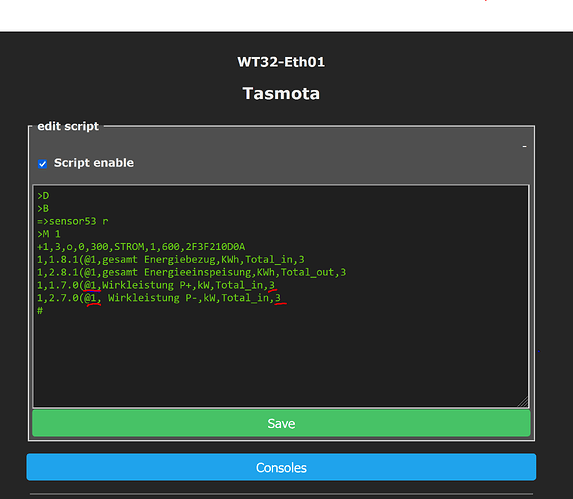Click the hex string 2F3F210D0A
Viewport: 573px width, 499px height.
pos(215,247)
